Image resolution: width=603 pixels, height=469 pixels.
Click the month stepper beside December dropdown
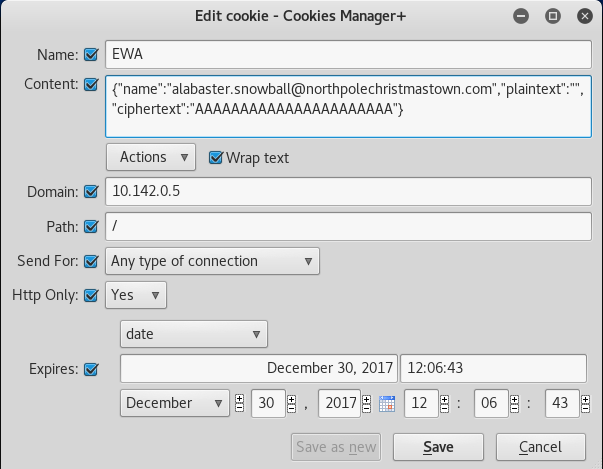click(x=239, y=404)
